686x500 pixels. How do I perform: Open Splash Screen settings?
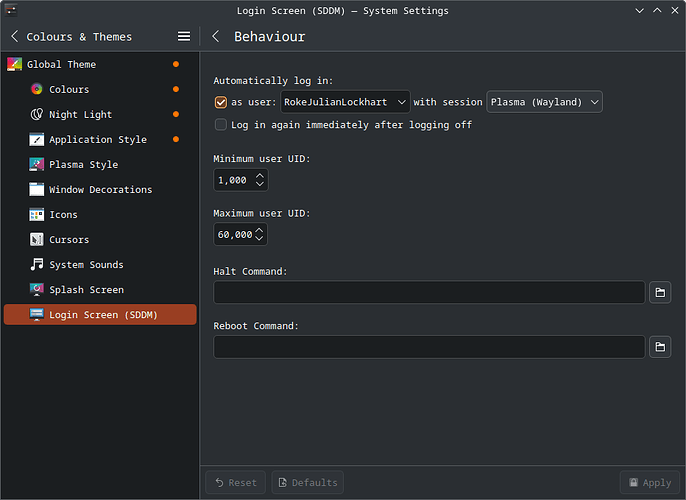(x=100, y=290)
